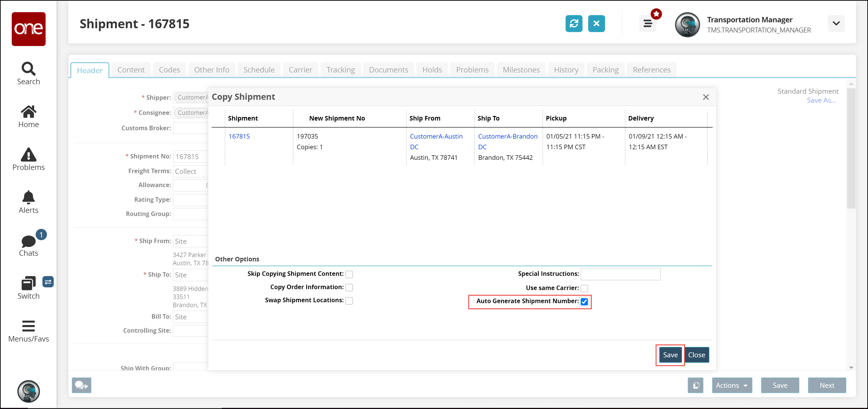The image size is (868, 409).
Task: Open the favorites list menu with star
Action: (x=648, y=23)
